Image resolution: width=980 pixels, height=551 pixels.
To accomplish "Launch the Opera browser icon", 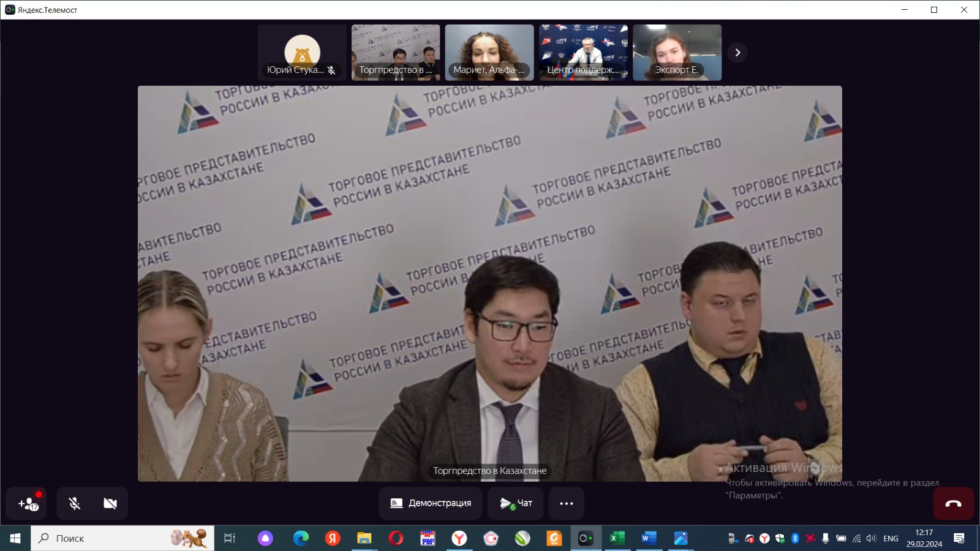I will tap(396, 538).
